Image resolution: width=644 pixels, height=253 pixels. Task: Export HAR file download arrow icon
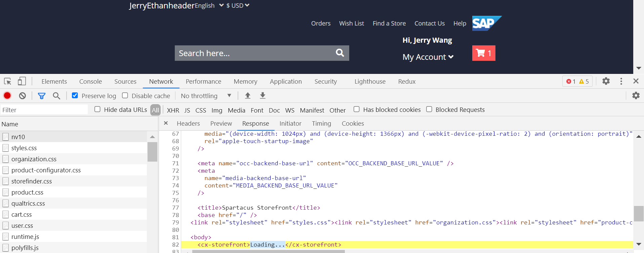pos(263,96)
